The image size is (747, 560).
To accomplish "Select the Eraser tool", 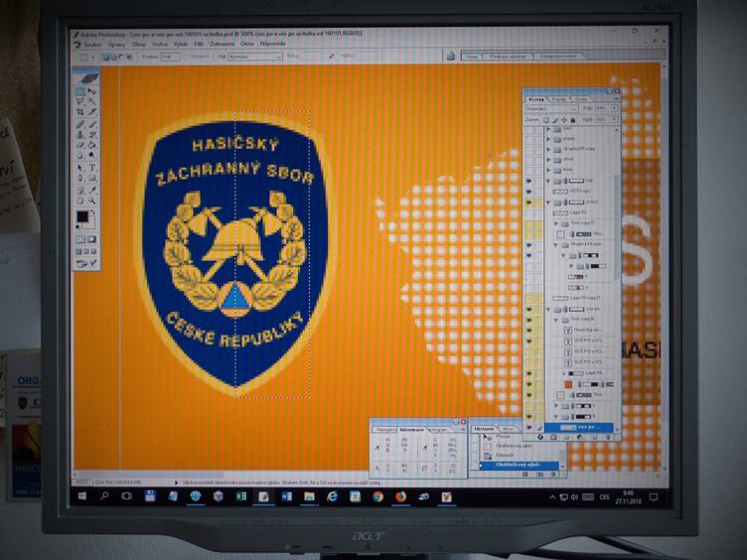I will pos(80,145).
